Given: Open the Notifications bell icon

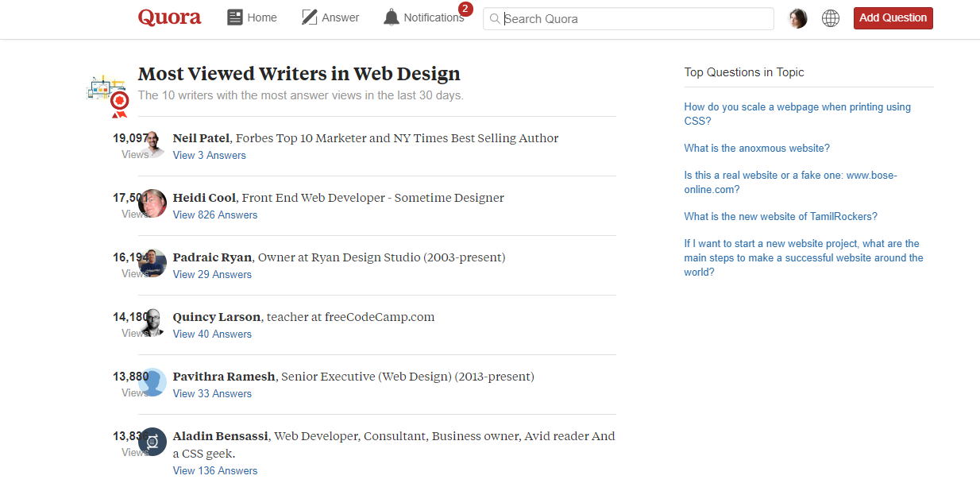Looking at the screenshot, I should [392, 17].
